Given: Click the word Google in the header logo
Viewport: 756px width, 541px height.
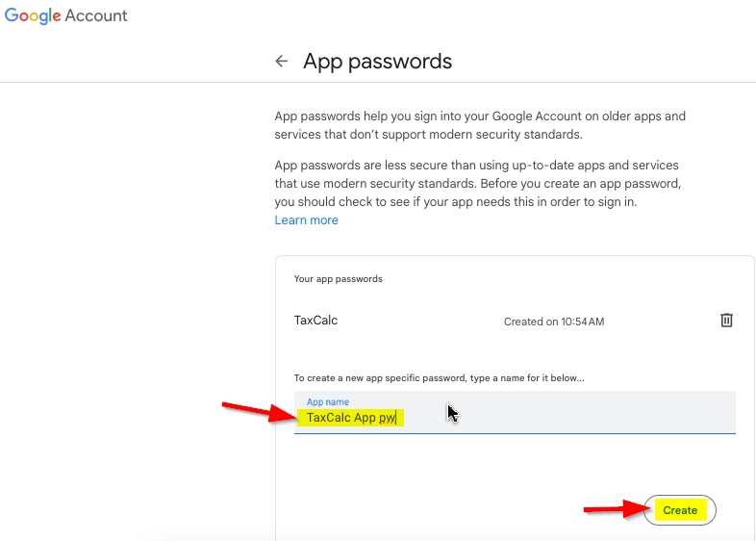Looking at the screenshot, I should pos(33,16).
